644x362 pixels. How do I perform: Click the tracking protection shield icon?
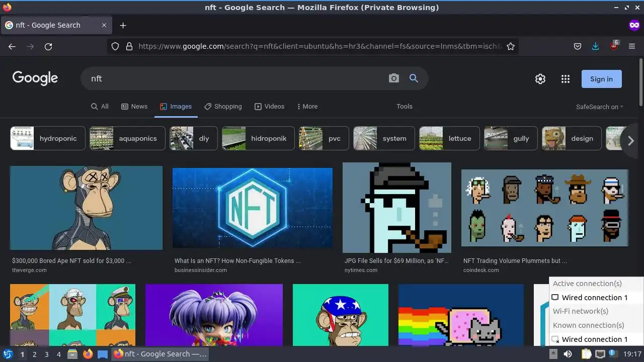pyautogui.click(x=115, y=46)
